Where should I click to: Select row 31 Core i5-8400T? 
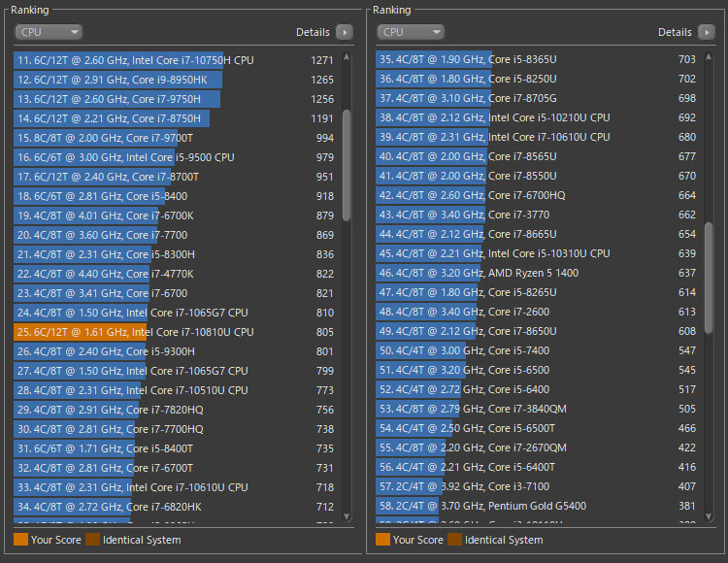point(175,448)
